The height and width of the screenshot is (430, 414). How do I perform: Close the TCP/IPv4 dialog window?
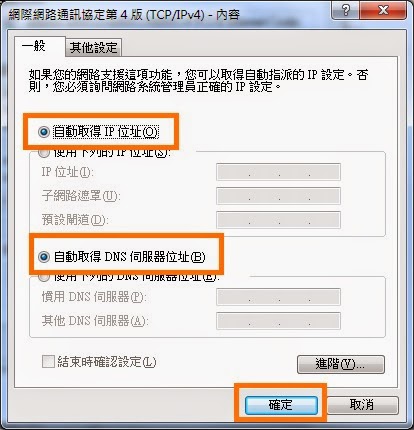383,10
